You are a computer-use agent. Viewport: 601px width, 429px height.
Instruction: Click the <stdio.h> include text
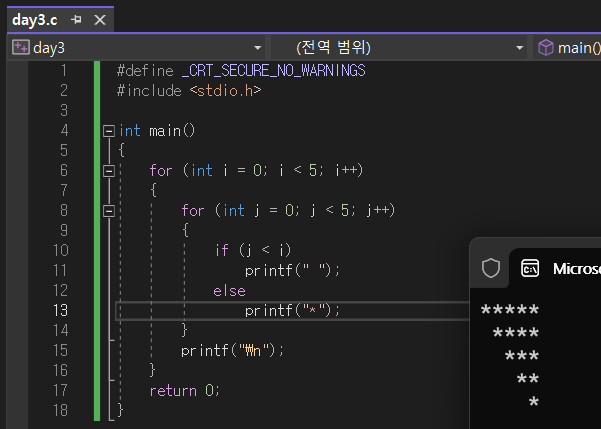point(225,91)
